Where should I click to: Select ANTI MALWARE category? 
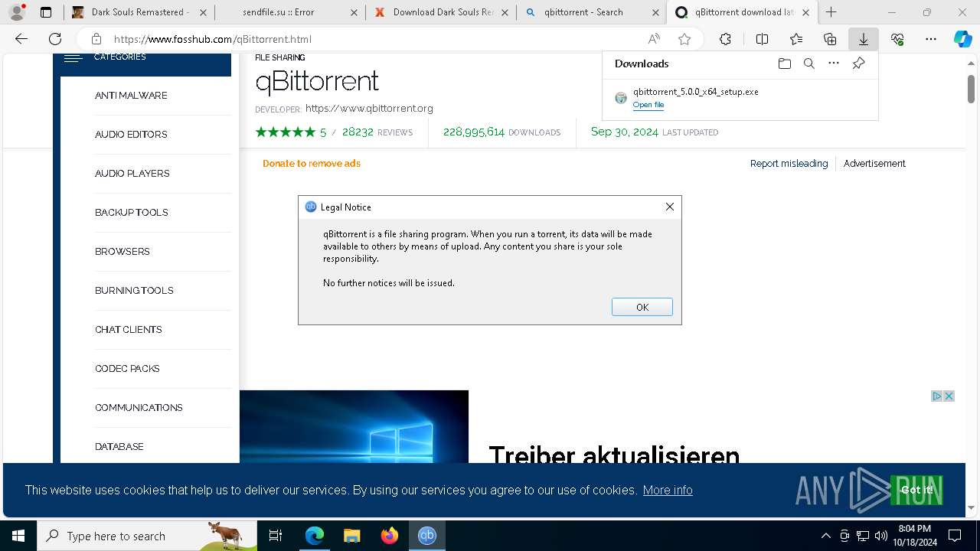[x=131, y=96]
